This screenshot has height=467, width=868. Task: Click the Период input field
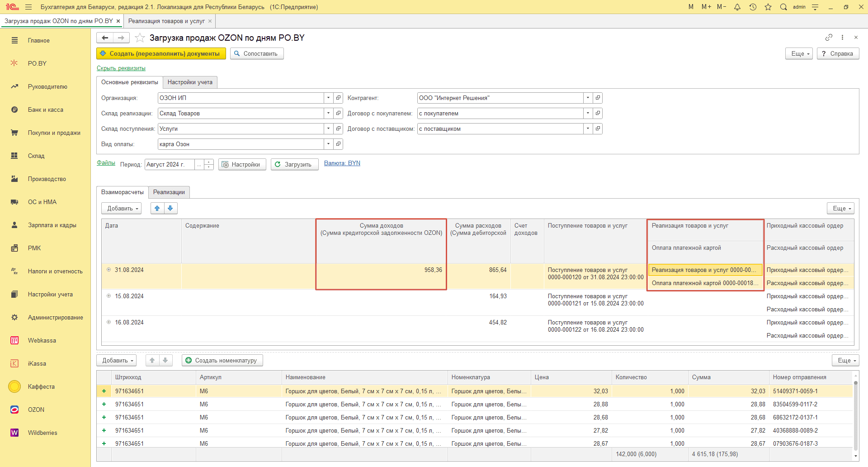point(170,164)
